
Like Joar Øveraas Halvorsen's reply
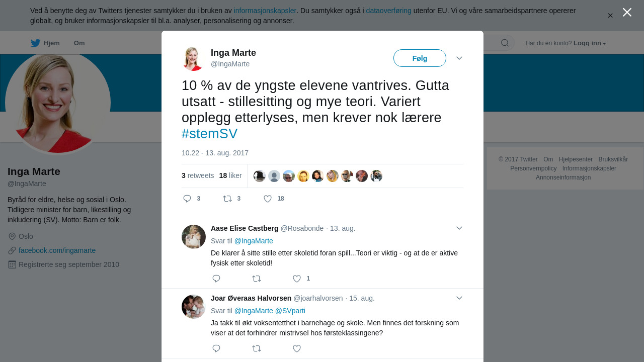click(297, 348)
